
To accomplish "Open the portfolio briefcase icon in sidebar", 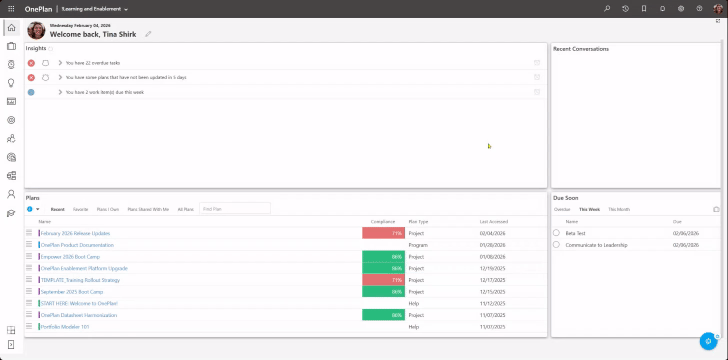I will click(x=11, y=46).
